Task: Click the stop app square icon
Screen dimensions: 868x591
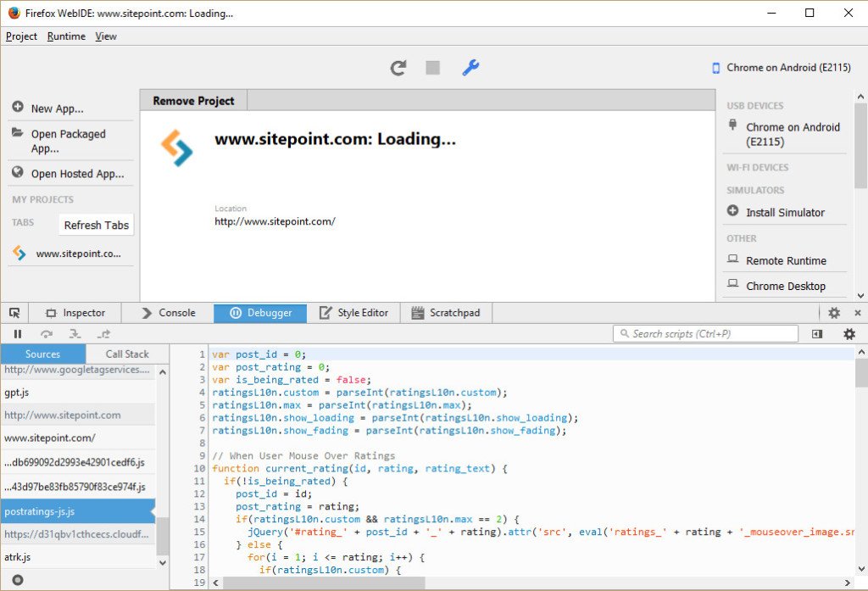Action: pyautogui.click(x=433, y=68)
